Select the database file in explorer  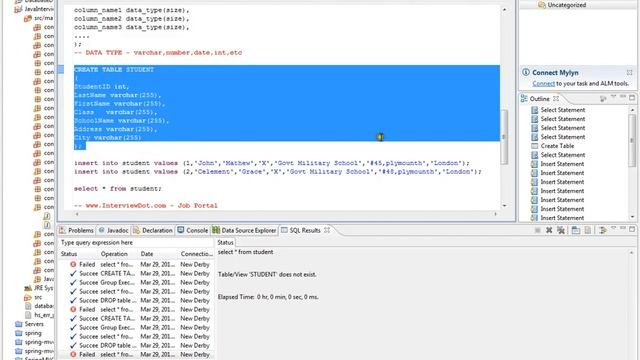pos(39,306)
